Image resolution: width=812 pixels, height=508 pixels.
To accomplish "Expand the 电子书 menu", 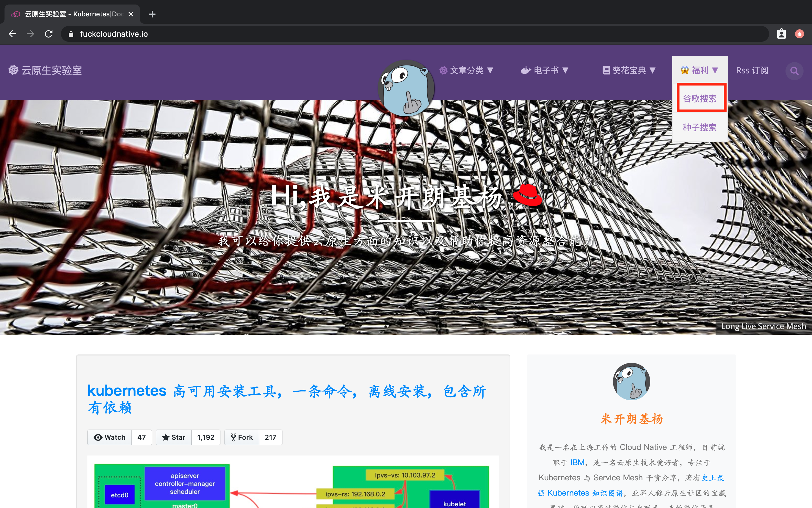I will 544,70.
